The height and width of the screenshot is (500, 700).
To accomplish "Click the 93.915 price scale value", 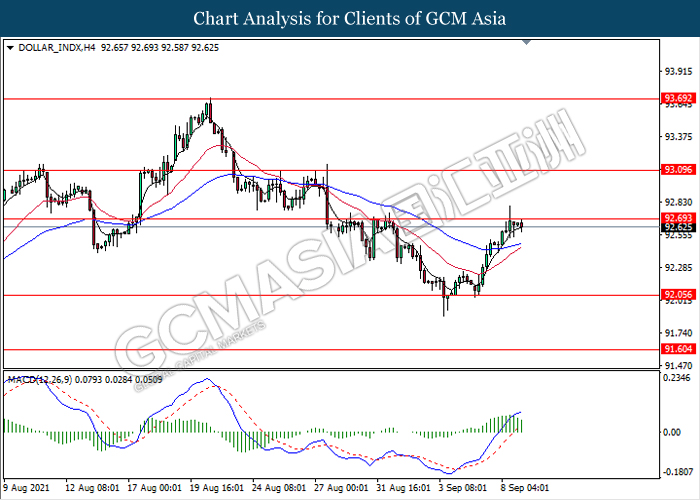I will [679, 71].
